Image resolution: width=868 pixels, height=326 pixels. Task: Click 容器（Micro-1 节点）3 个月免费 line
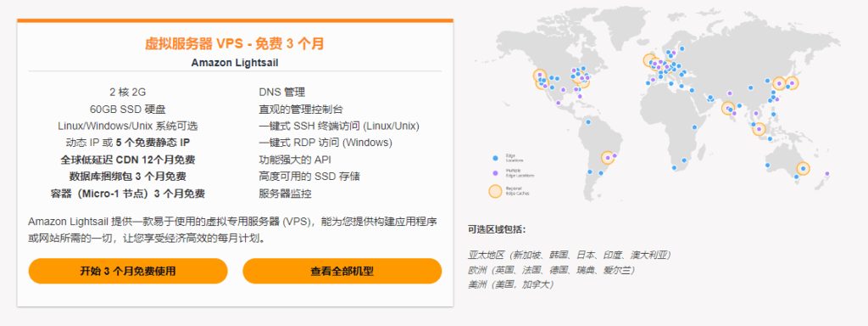point(128,194)
